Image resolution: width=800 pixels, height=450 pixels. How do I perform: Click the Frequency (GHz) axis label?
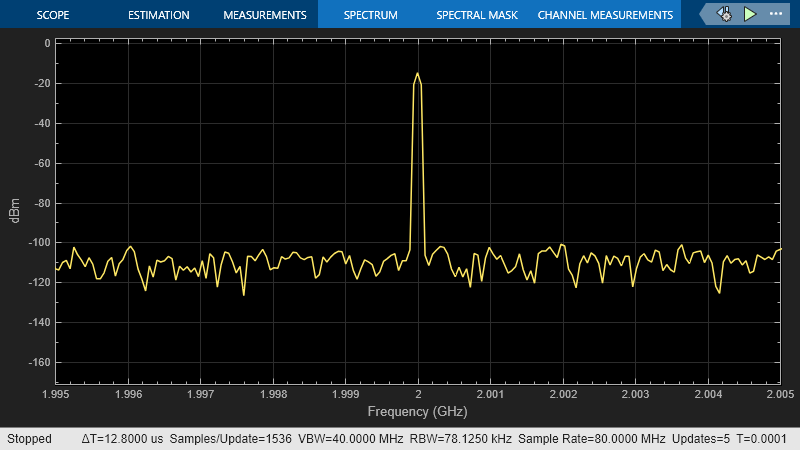[417, 411]
